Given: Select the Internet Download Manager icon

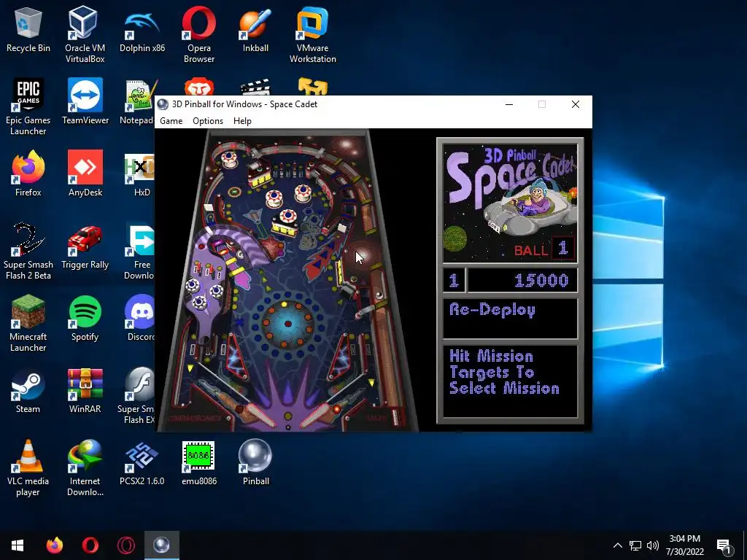Looking at the screenshot, I should [x=85, y=467].
